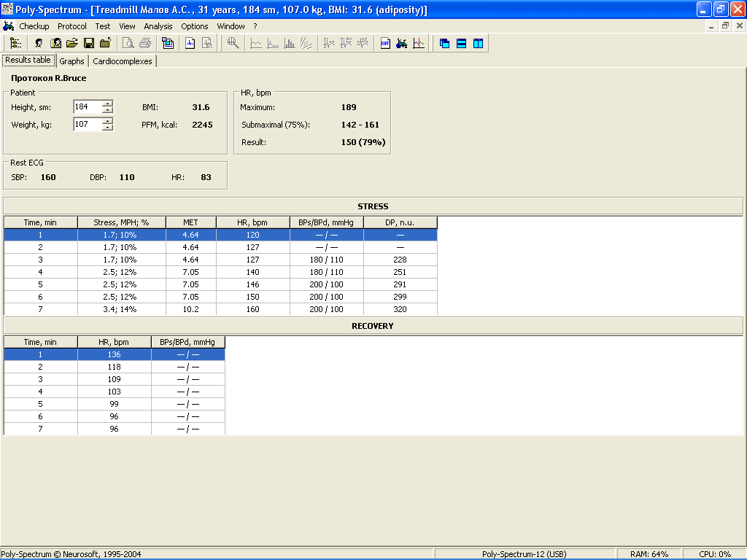Click the treadmill cyclist toolbar icon

(x=402, y=43)
